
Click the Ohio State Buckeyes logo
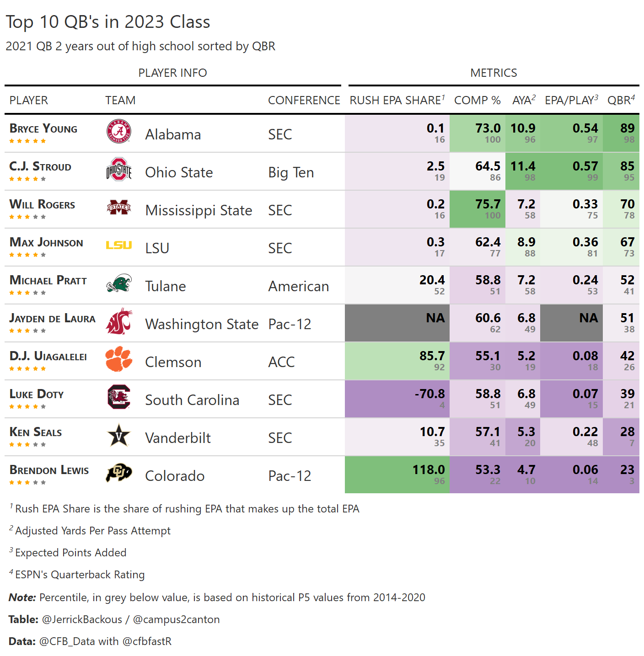[x=119, y=170]
